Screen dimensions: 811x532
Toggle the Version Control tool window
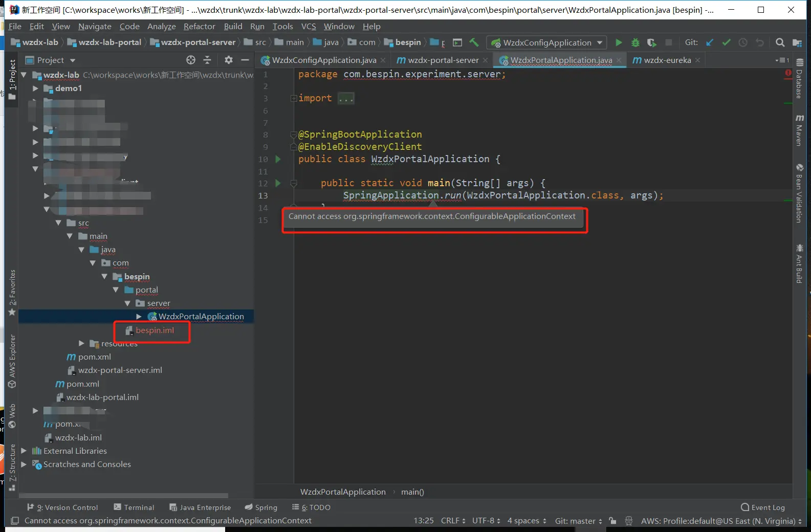coord(62,507)
